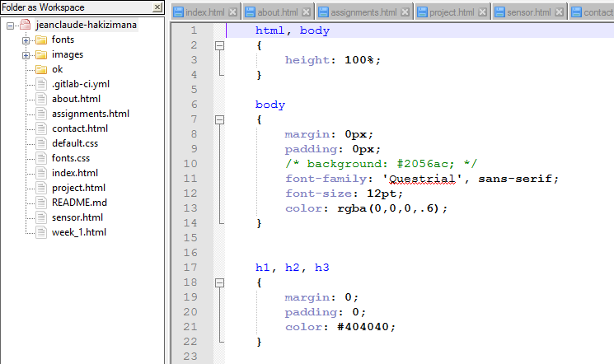Click the sensor.html file icon in tree
Image resolution: width=614 pixels, height=364 pixels.
[x=41, y=218]
